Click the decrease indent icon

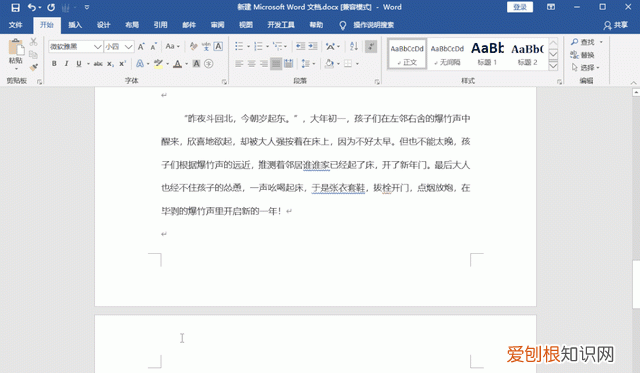pyautogui.click(x=300, y=47)
